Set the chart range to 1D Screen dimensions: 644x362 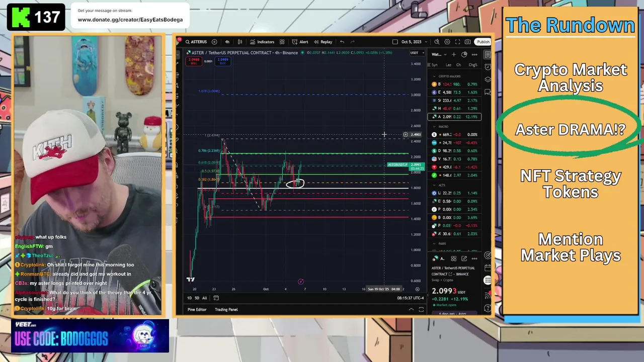pyautogui.click(x=190, y=298)
